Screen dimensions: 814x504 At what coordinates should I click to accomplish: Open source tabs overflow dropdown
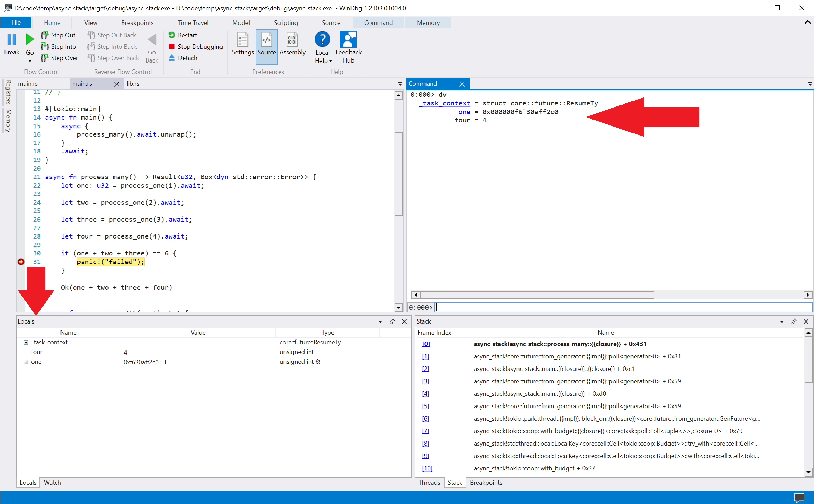coord(400,84)
